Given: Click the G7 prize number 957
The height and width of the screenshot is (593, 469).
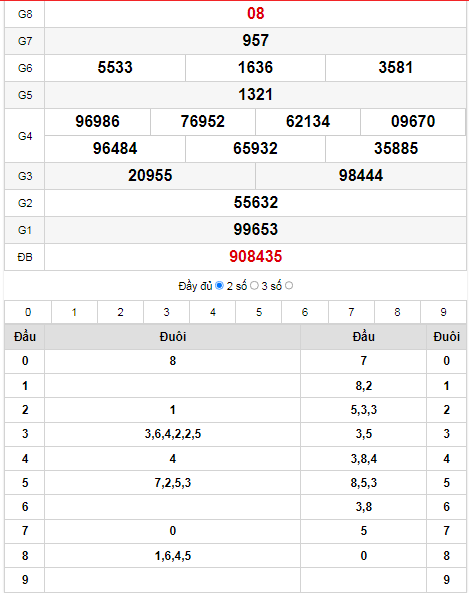Looking at the screenshot, I should (x=255, y=40).
